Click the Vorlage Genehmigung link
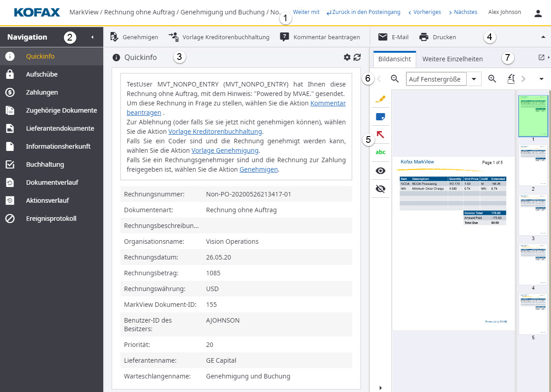This screenshot has height=392, width=551. (x=225, y=150)
